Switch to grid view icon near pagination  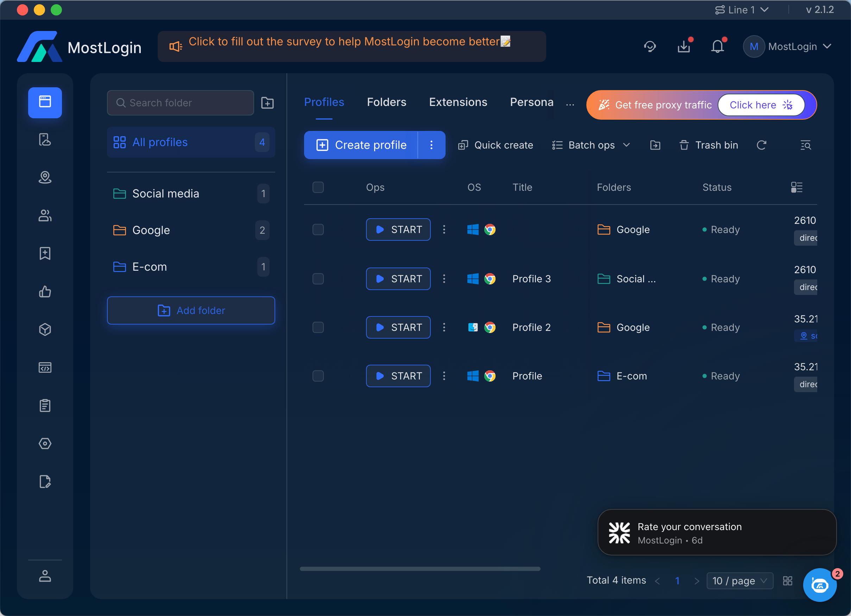(788, 581)
